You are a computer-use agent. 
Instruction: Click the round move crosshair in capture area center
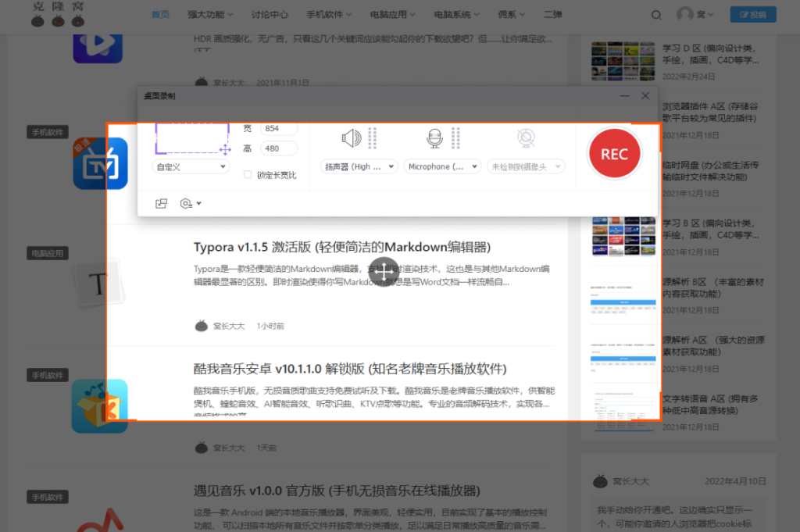click(x=384, y=272)
